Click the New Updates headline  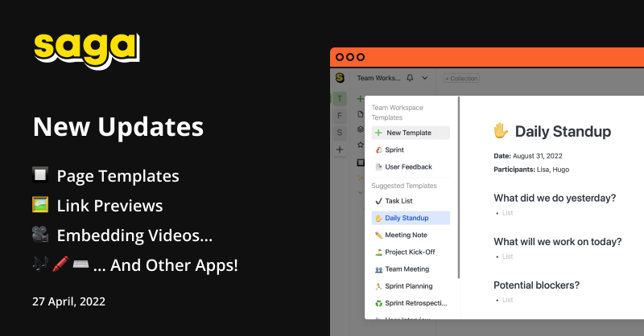118,126
